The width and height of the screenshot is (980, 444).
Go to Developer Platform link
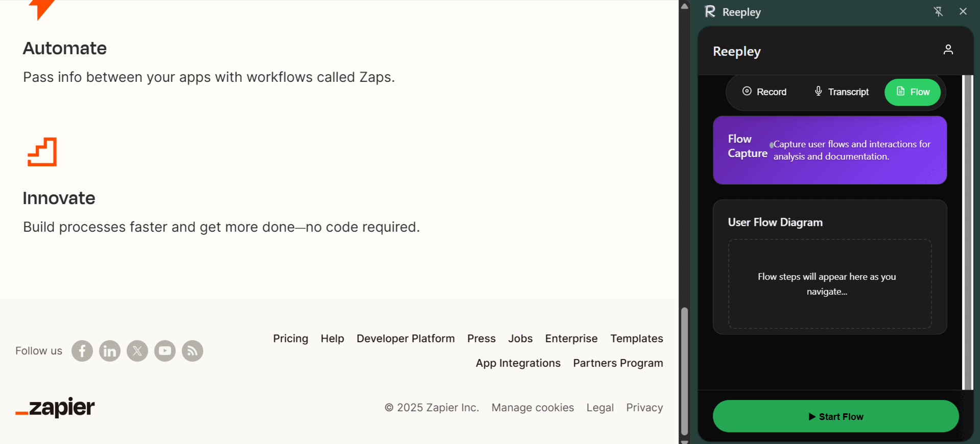(x=406, y=339)
